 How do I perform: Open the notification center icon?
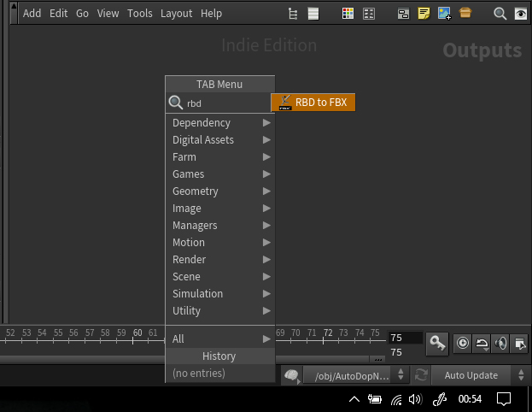pos(504,399)
